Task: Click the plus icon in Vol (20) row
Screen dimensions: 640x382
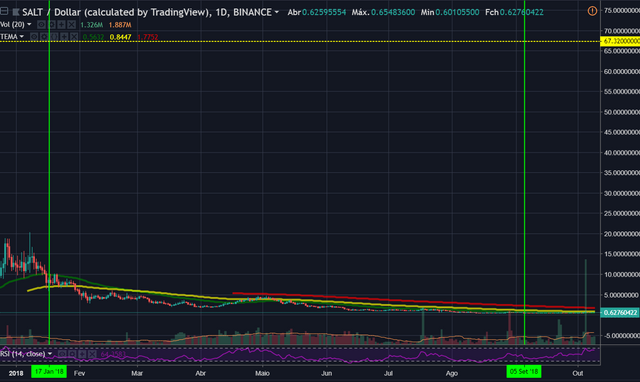Action: tap(61, 25)
